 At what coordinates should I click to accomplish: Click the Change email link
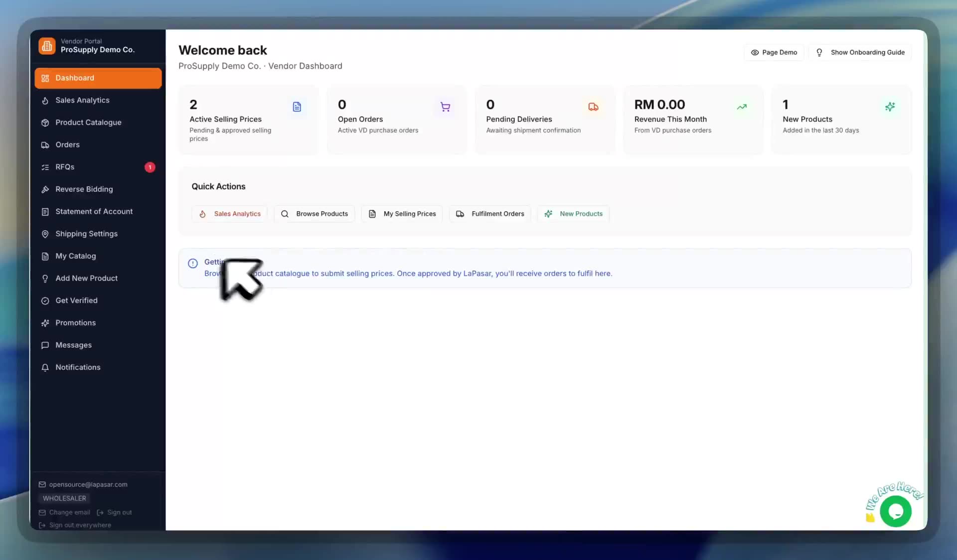tap(65, 513)
